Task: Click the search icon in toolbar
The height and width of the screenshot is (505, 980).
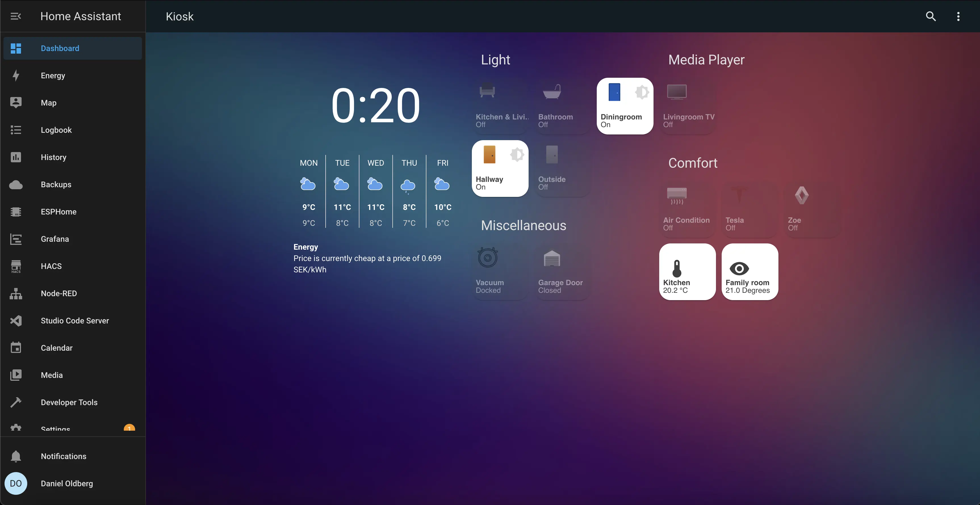Action: click(x=930, y=16)
